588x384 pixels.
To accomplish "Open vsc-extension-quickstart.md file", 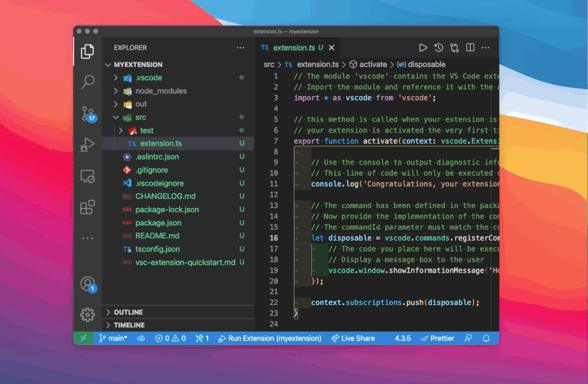I will point(178,262).
